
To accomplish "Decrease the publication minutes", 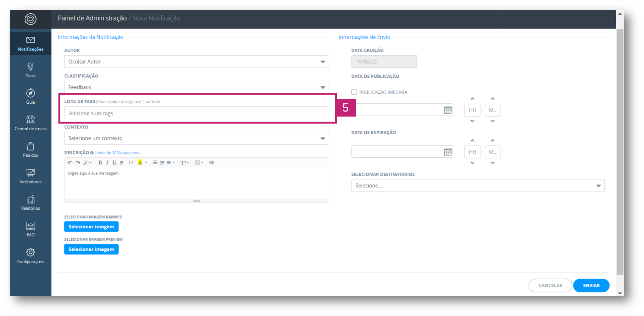I will click(x=493, y=121).
